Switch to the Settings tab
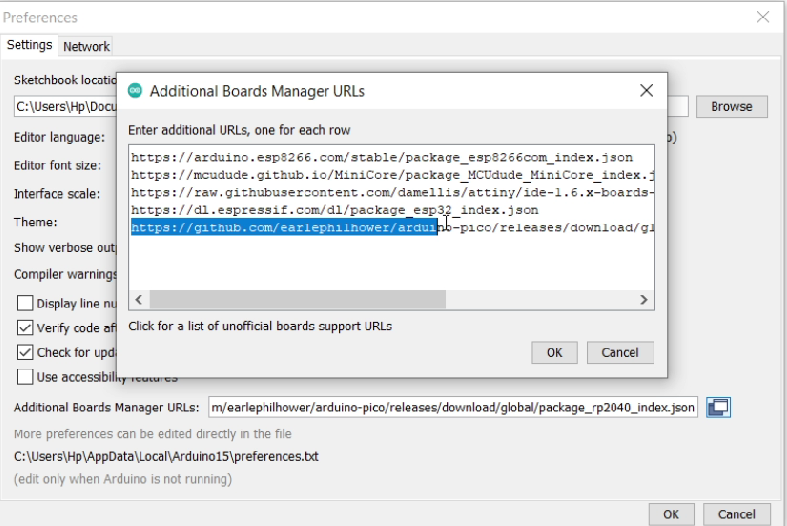Screen dimensions: 787x526 [30, 45]
